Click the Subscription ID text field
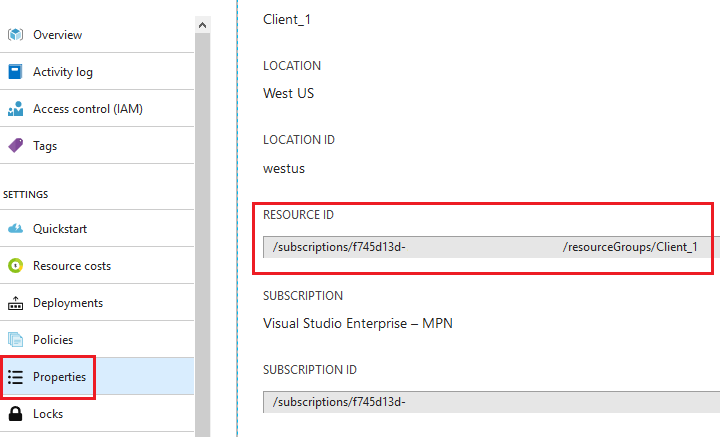 click(491, 402)
